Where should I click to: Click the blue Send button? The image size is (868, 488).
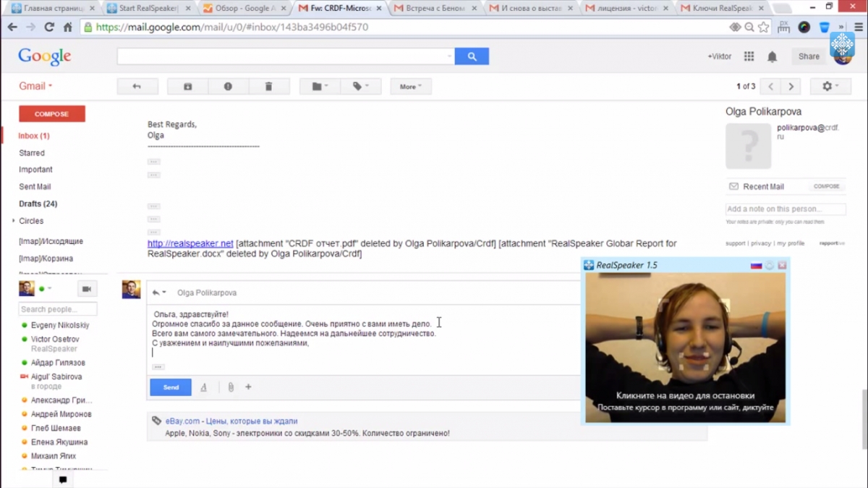[171, 387]
